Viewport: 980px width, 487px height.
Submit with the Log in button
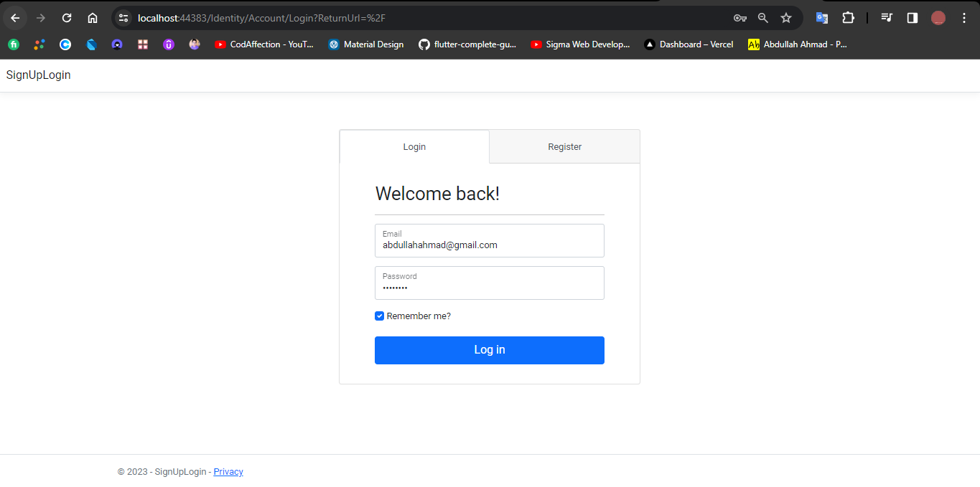490,350
